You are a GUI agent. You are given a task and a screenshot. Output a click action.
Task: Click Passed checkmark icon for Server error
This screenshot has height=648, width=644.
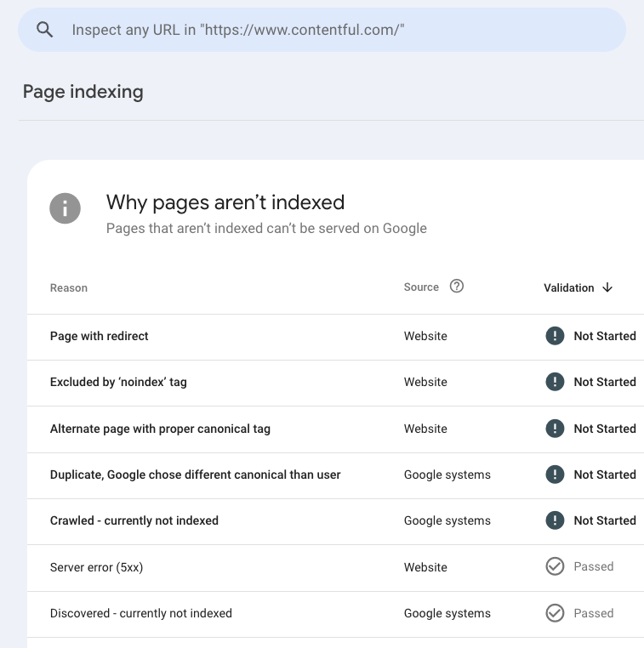555,566
